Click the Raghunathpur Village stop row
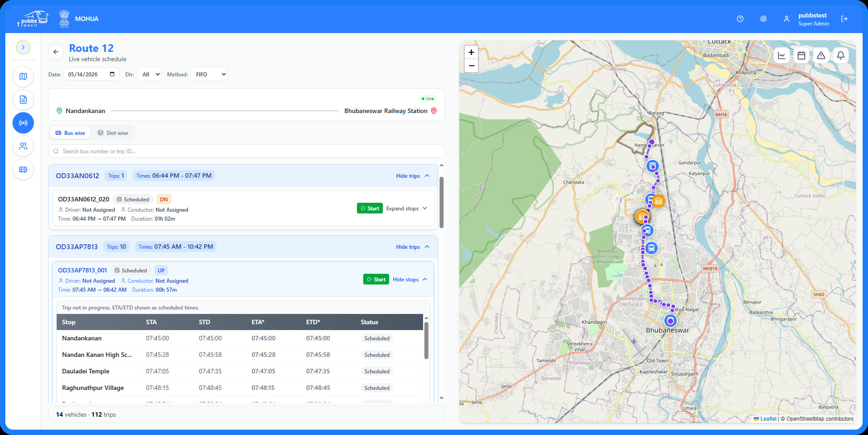This screenshot has height=435, width=868. (239, 388)
